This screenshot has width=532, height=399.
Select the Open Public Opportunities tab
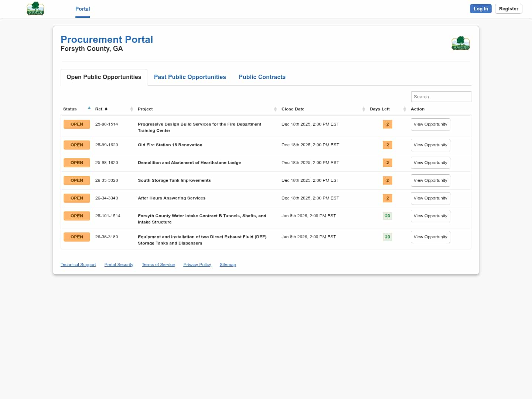pyautogui.click(x=104, y=77)
